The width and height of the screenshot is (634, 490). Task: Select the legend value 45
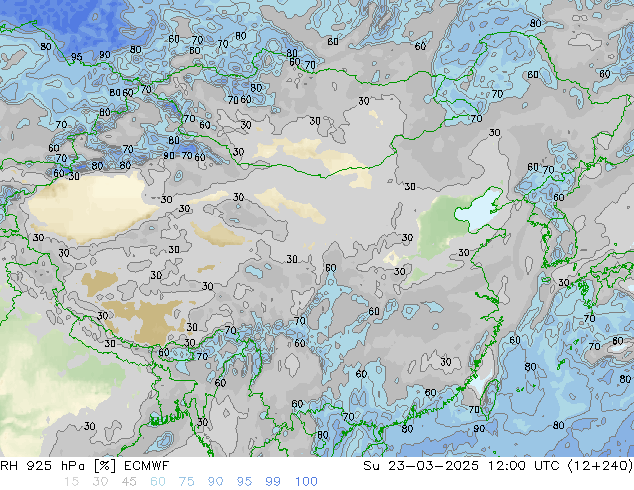coord(129,482)
